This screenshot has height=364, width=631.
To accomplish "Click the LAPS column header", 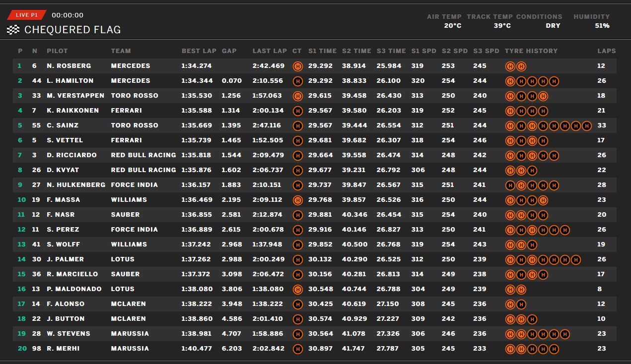I will tap(607, 51).
